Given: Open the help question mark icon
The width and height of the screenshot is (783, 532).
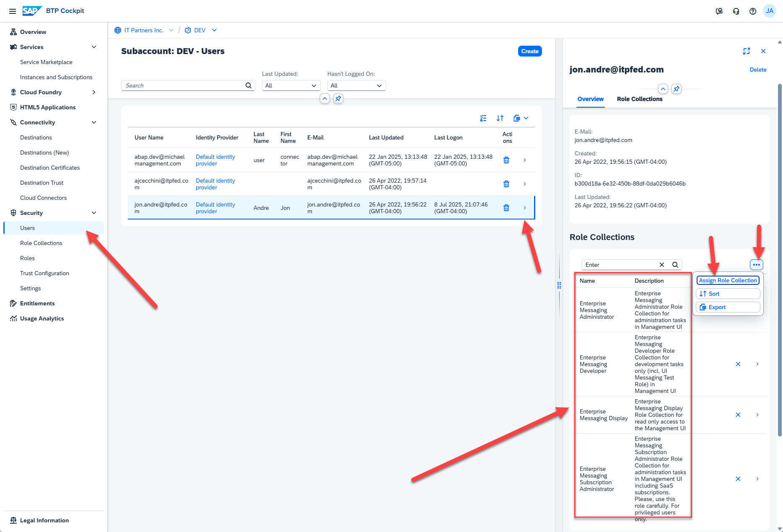Looking at the screenshot, I should 752,11.
